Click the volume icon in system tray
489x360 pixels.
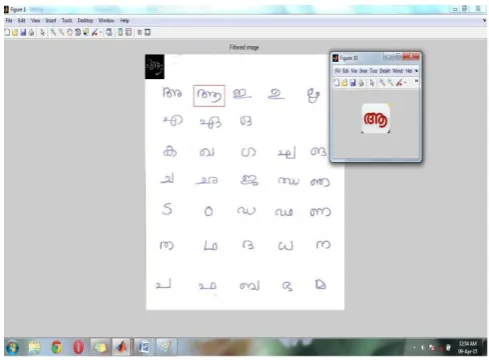click(422, 348)
